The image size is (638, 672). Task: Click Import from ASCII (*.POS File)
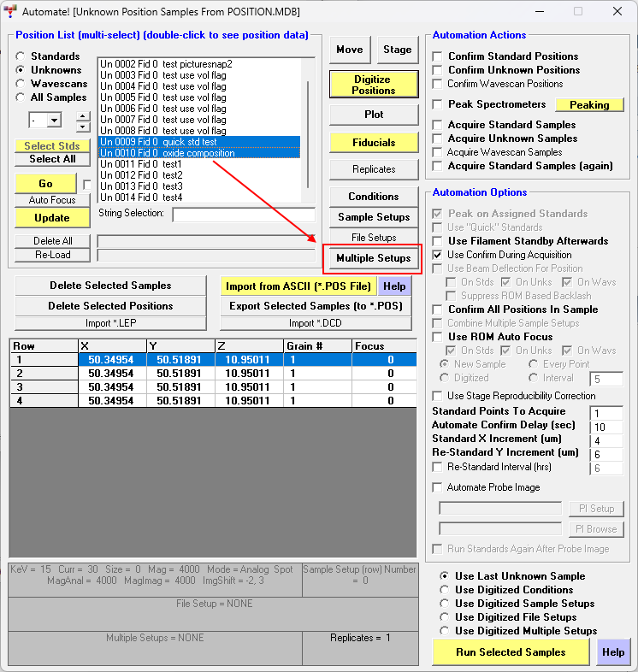[x=298, y=286]
